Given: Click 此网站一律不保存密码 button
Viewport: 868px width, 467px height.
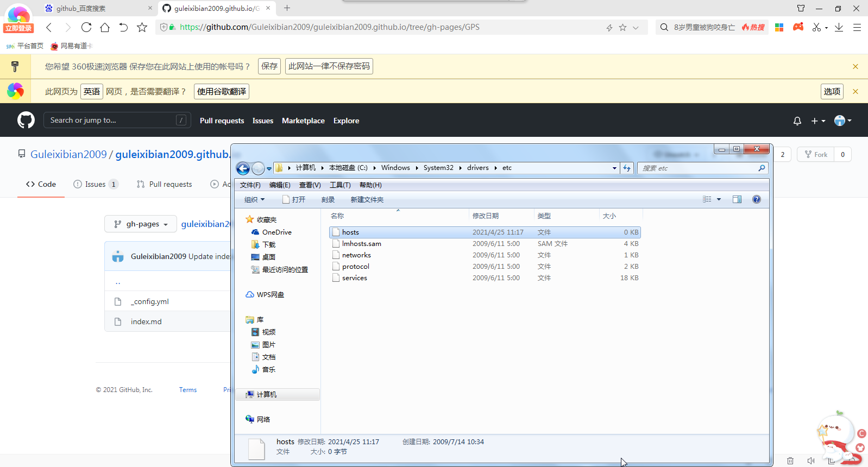Looking at the screenshot, I should 329,66.
